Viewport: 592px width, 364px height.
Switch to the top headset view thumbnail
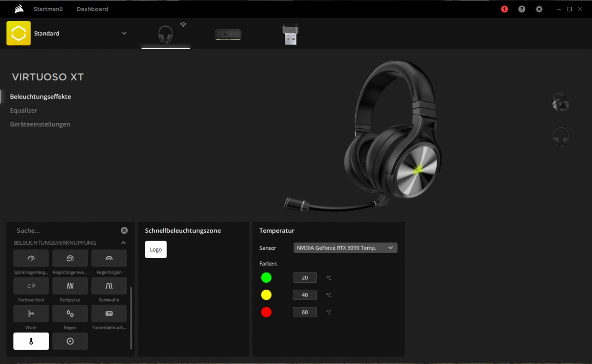pos(561,102)
